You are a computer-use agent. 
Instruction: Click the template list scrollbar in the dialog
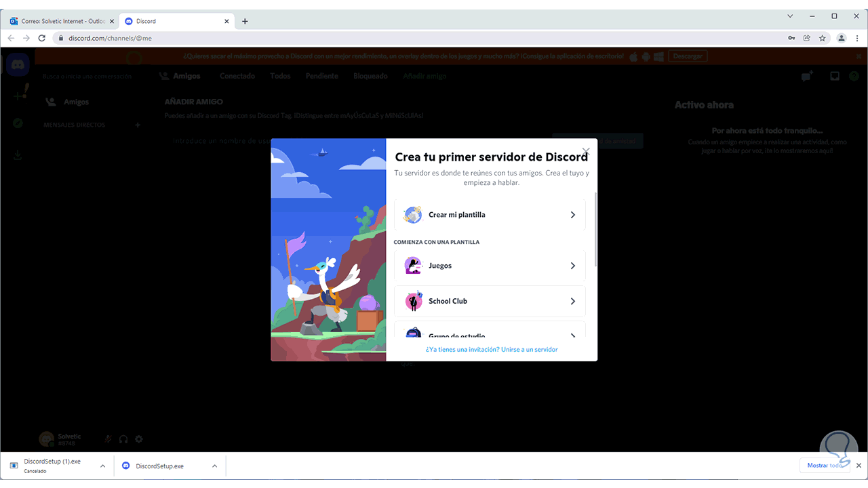pyautogui.click(x=595, y=230)
